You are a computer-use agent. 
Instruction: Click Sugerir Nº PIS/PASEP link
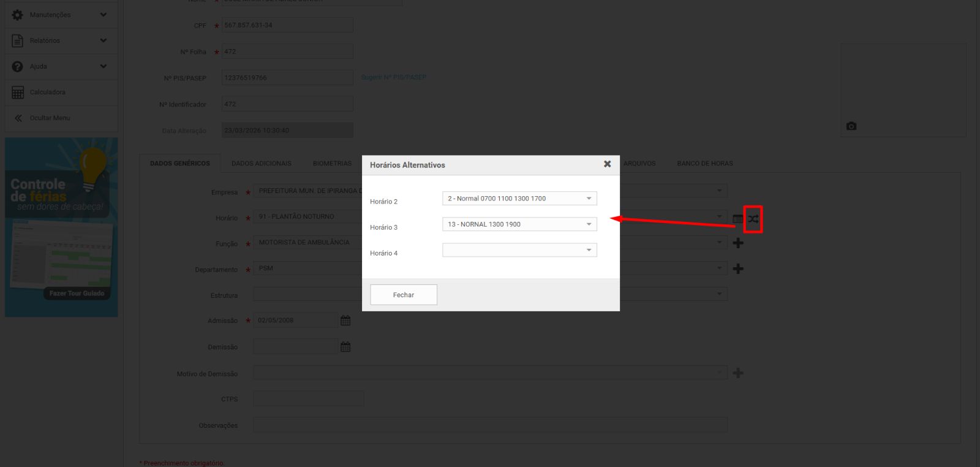pyautogui.click(x=393, y=77)
